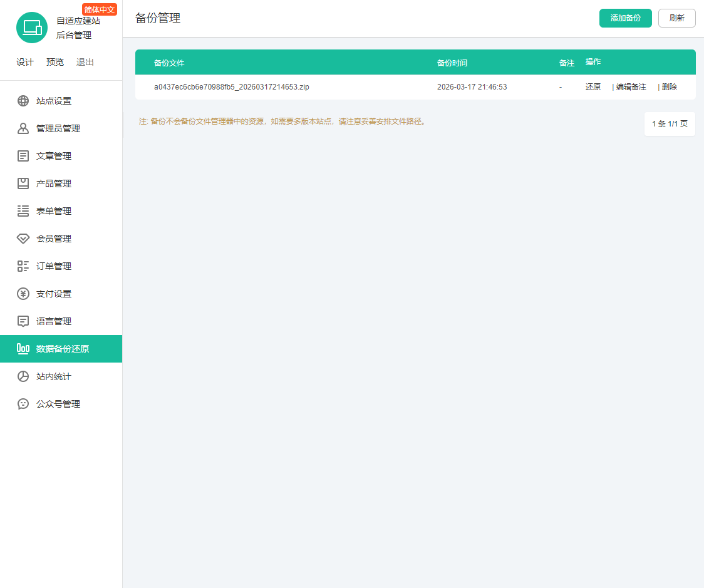Click 编辑备注 for the backup file
The height and width of the screenshot is (588, 704).
pyautogui.click(x=631, y=87)
